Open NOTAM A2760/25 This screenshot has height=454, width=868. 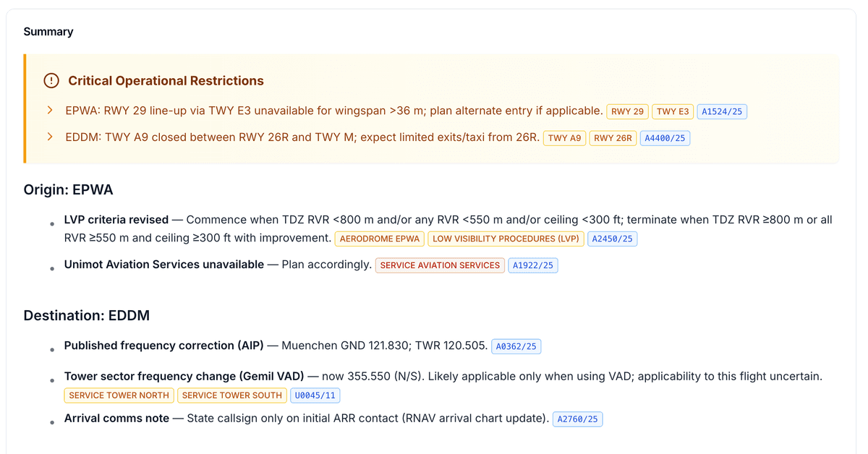(x=577, y=418)
